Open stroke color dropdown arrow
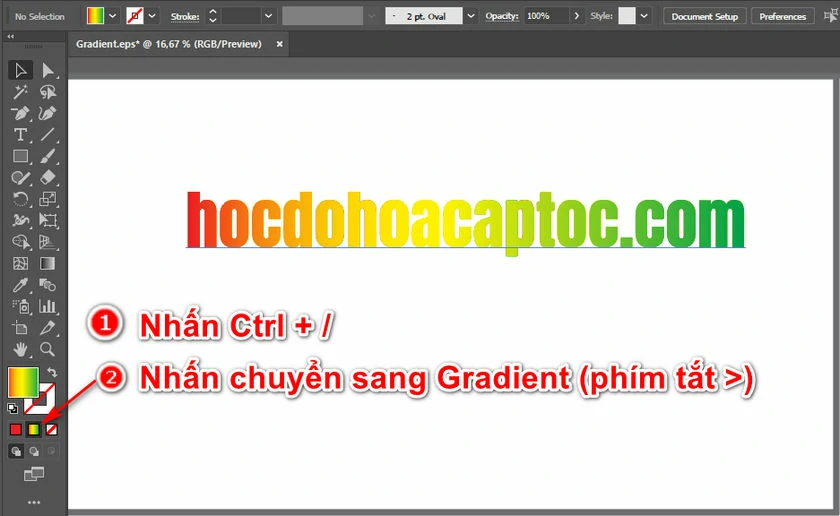 pos(152,16)
